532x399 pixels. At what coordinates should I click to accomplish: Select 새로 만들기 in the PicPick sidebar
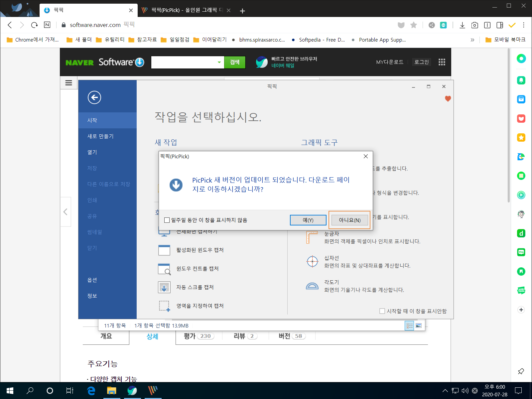pos(107,136)
